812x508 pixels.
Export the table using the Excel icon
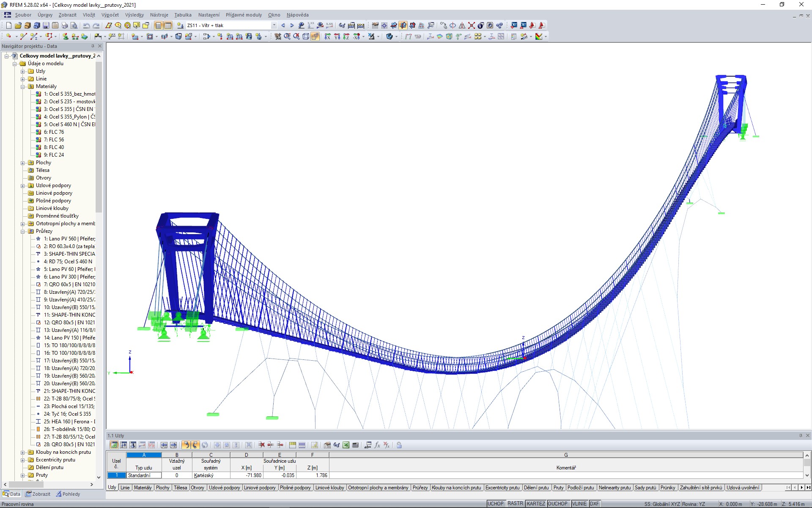[x=346, y=445]
